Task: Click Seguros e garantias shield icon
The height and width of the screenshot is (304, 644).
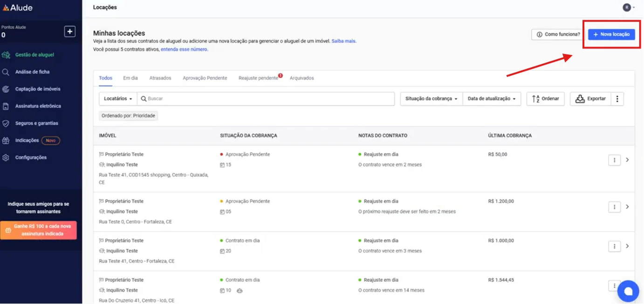Action: (6, 124)
